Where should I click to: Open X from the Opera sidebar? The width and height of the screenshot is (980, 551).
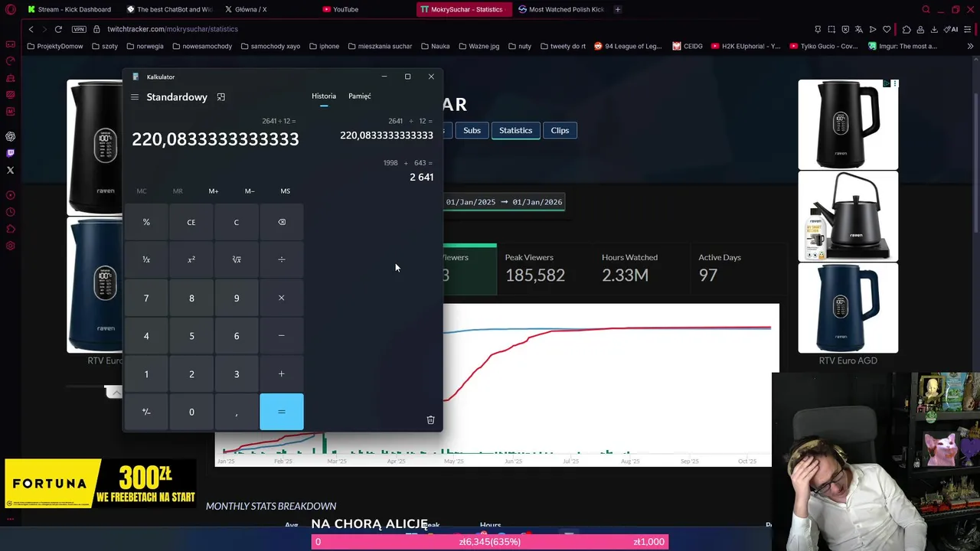tap(11, 170)
